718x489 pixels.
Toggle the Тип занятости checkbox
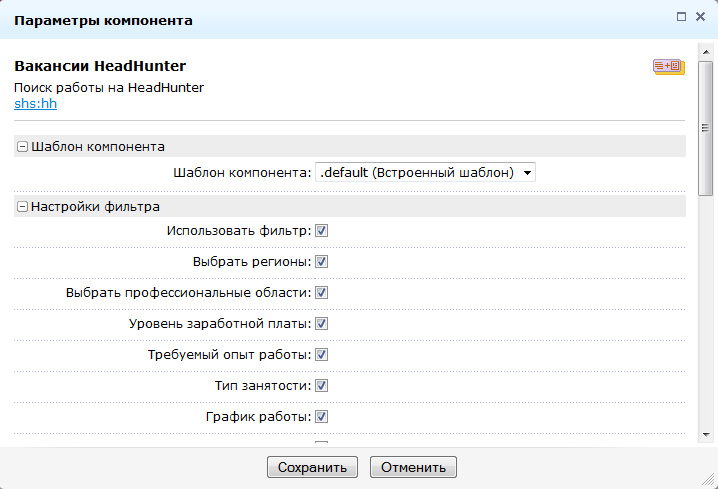click(x=322, y=386)
